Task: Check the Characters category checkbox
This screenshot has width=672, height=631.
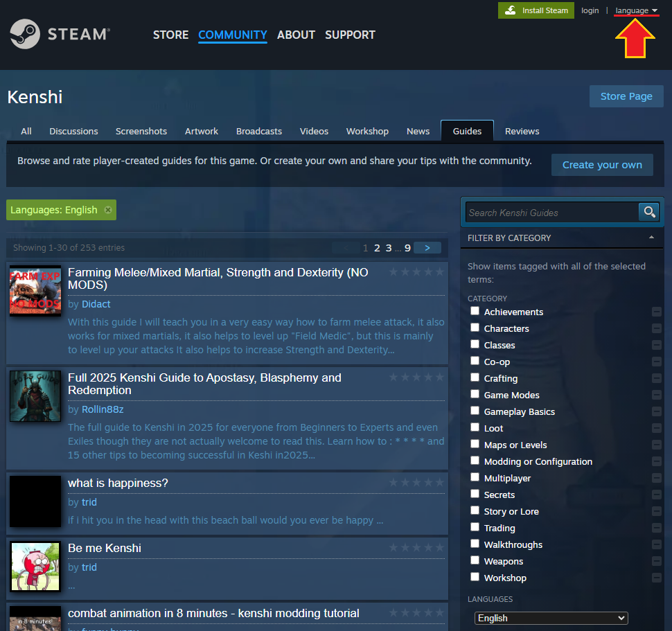Action: [475, 328]
